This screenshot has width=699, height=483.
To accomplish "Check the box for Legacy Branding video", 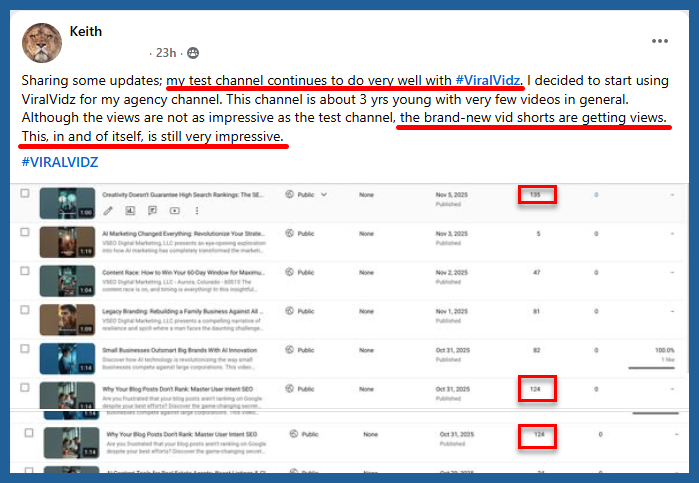I will pyautogui.click(x=26, y=310).
